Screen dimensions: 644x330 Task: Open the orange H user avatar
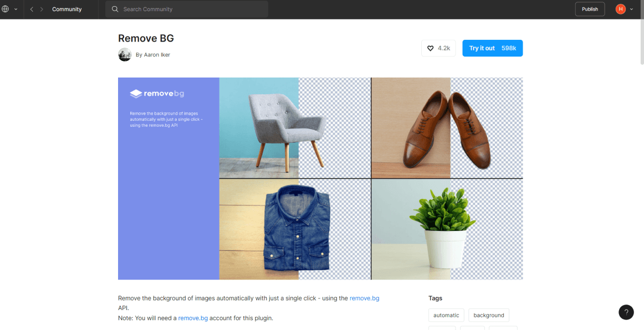coord(620,9)
